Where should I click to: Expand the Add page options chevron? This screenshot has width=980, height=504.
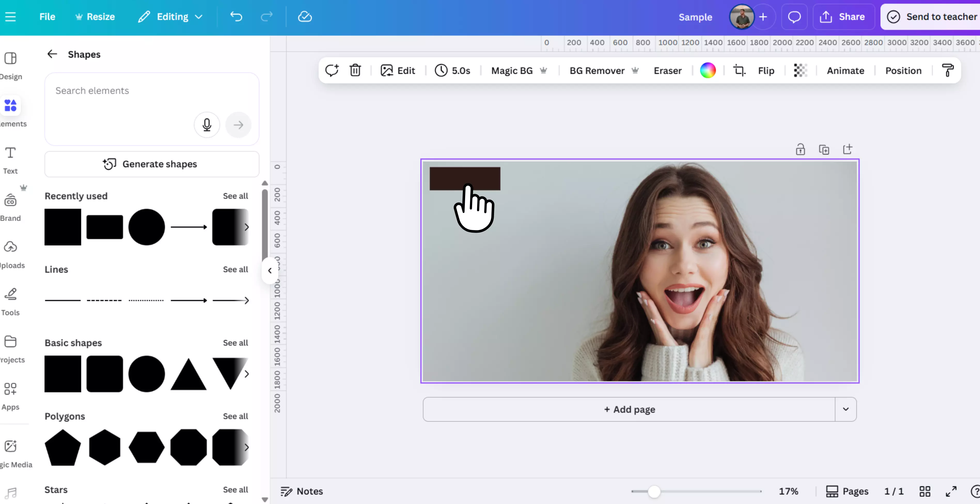coord(845,409)
